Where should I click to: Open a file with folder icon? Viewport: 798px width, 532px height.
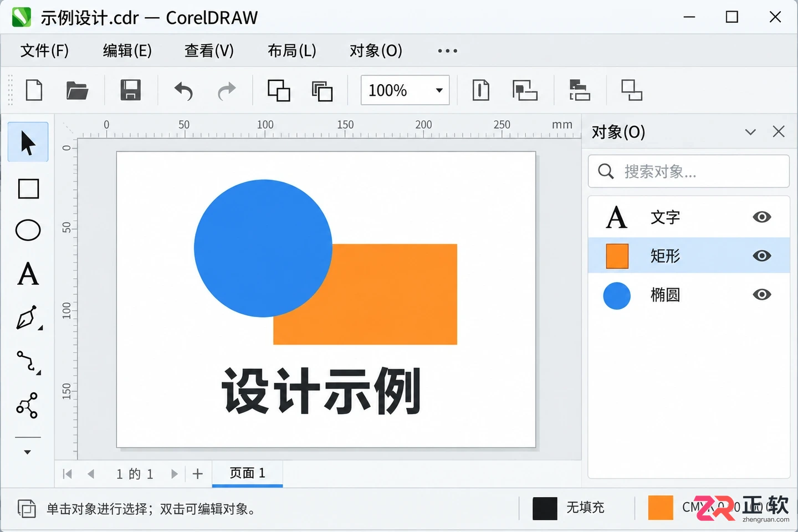point(77,90)
